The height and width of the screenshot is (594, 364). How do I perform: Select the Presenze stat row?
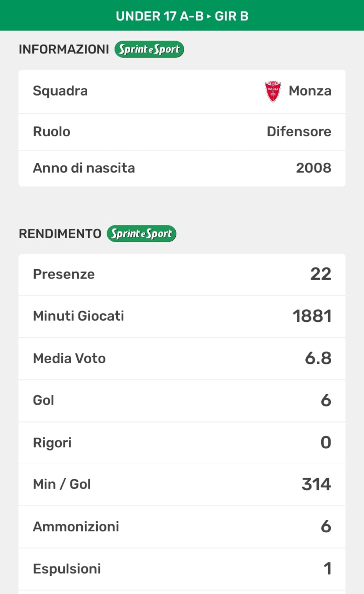pyautogui.click(x=182, y=275)
